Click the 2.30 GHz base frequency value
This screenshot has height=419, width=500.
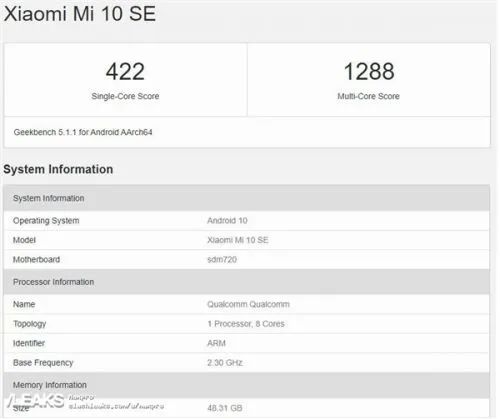pos(225,363)
